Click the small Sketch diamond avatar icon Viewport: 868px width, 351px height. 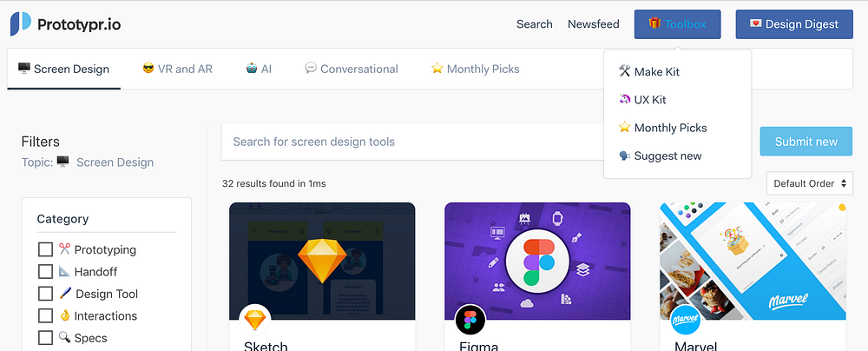coord(254,320)
